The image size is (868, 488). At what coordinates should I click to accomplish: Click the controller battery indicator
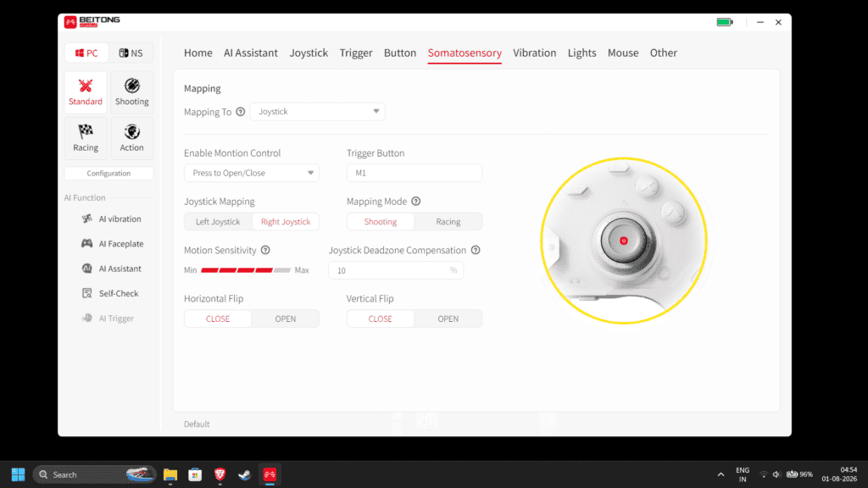click(x=725, y=22)
